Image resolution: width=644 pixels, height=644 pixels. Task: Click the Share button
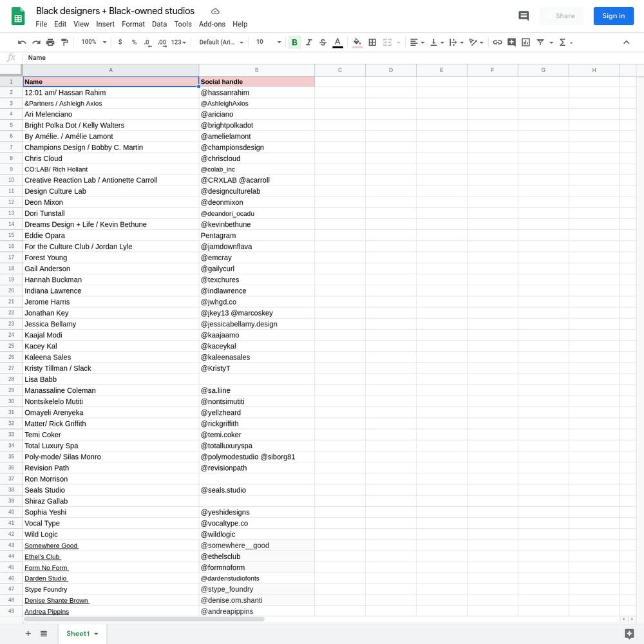pyautogui.click(x=561, y=16)
